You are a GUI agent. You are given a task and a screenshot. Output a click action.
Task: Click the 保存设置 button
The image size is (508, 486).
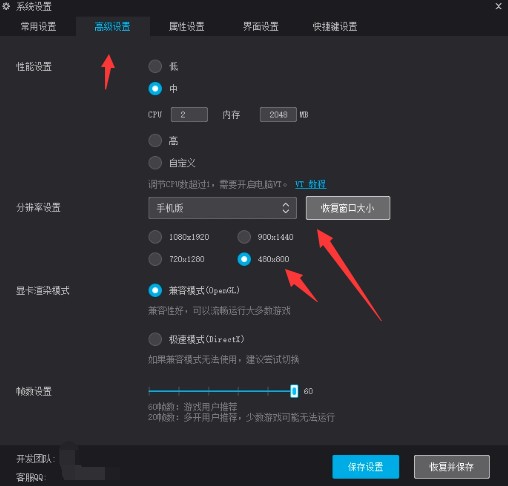[x=366, y=467]
